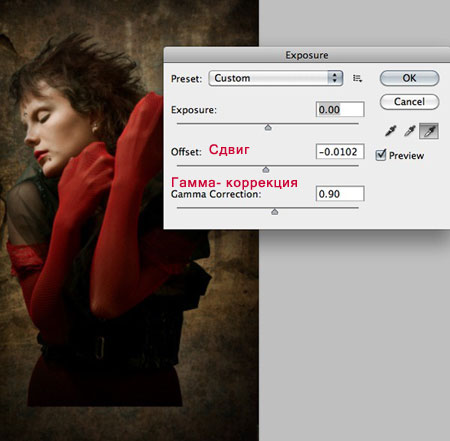Click the Gamma Correction: label
450x441 pixels.
point(216,194)
